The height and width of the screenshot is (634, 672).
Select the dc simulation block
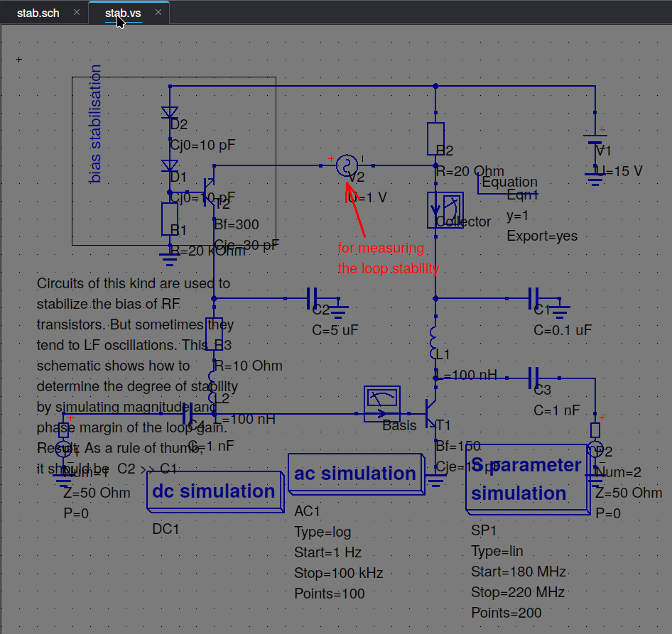click(213, 491)
